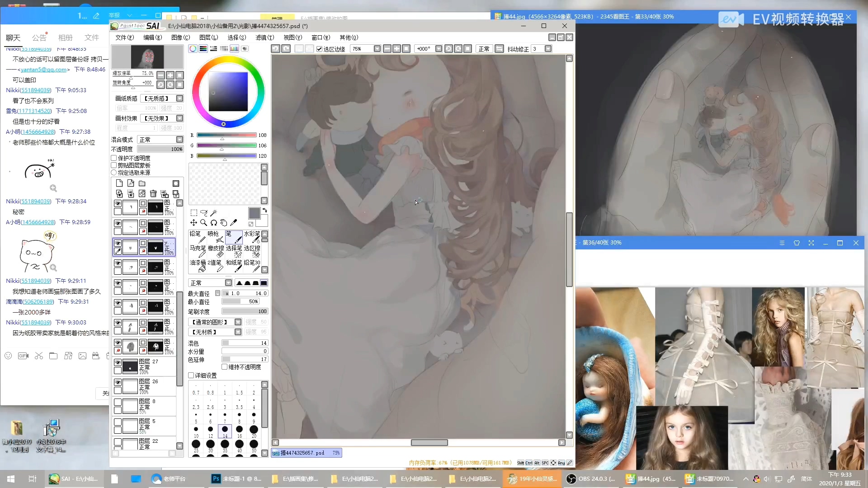The width and height of the screenshot is (868, 488).
Task: Open the +000° rotation angle dropdown
Action: (x=439, y=49)
